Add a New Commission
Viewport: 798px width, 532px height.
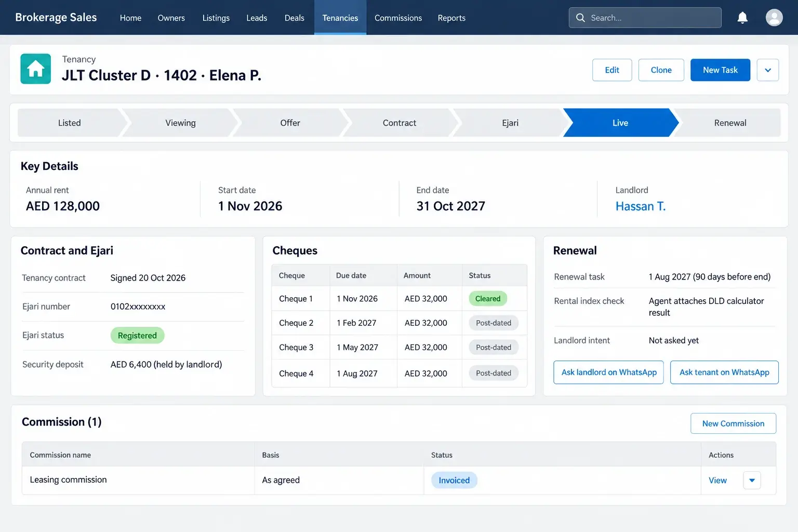tap(733, 423)
